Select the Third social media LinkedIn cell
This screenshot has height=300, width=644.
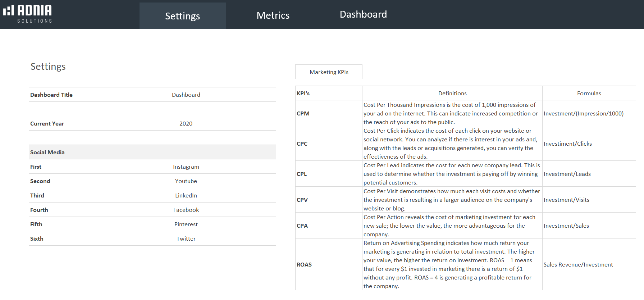(x=186, y=195)
